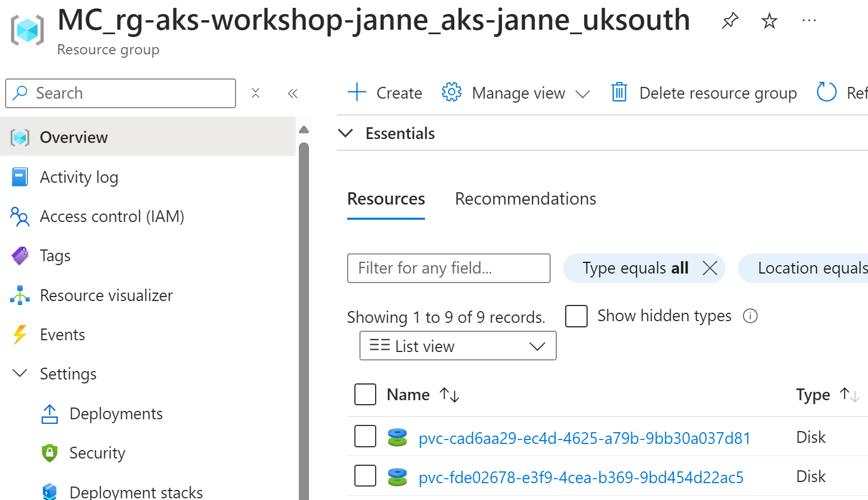Click the resource group cube icon in header
This screenshot has height=500, width=868.
(27, 30)
